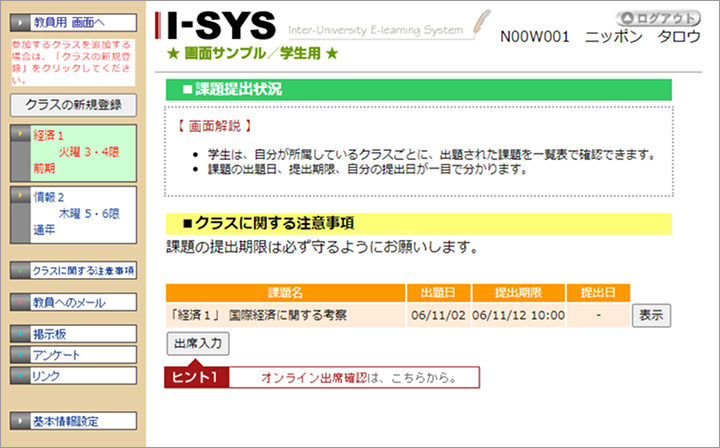
Task: Click the green arrow icon beside クラスに関する注意事項
Action: 20,270
